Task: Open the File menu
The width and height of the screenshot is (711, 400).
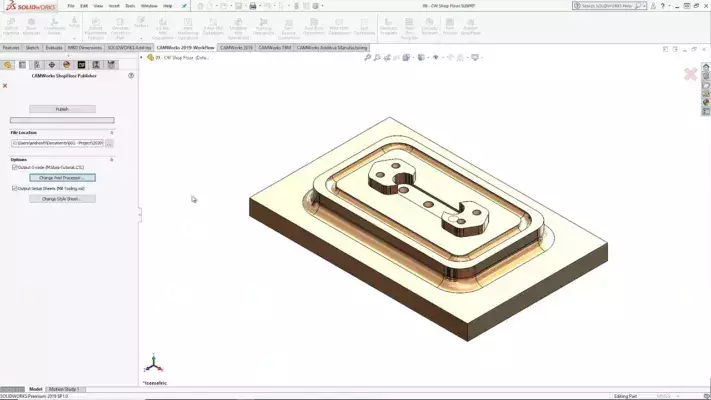Action: 71,6
